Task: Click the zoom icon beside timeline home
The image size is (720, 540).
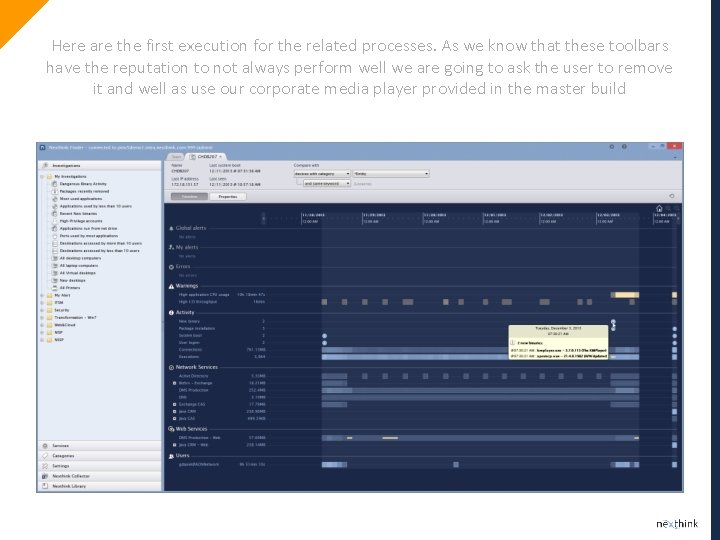Action: click(x=669, y=208)
